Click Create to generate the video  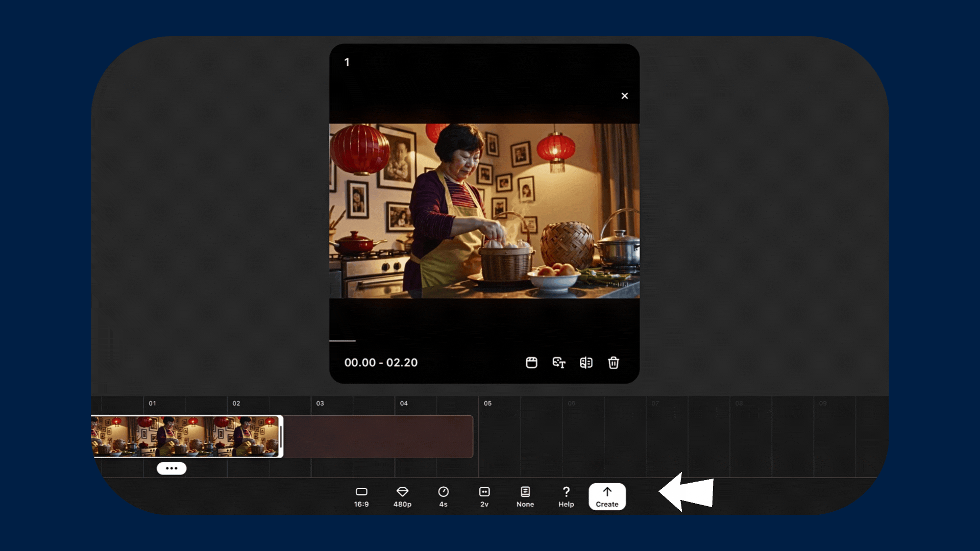pyautogui.click(x=607, y=496)
